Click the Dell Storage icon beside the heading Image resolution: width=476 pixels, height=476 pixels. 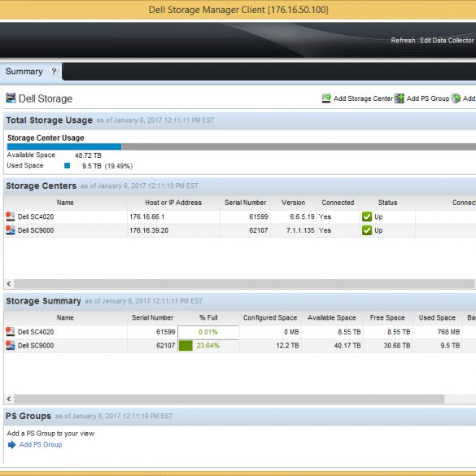coord(11,98)
